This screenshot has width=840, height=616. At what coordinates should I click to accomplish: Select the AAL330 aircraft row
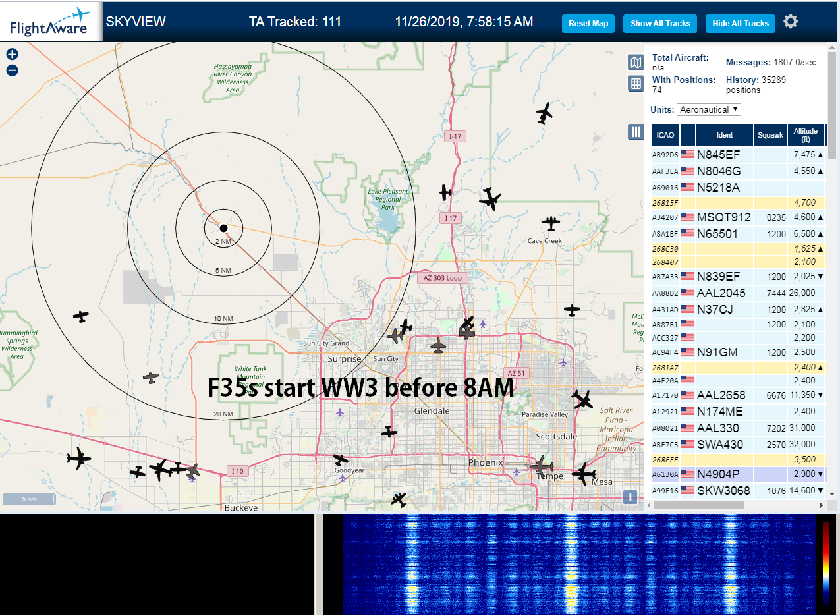coord(738,428)
